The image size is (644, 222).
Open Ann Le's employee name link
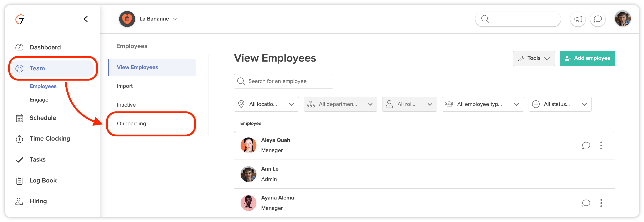tap(270, 169)
